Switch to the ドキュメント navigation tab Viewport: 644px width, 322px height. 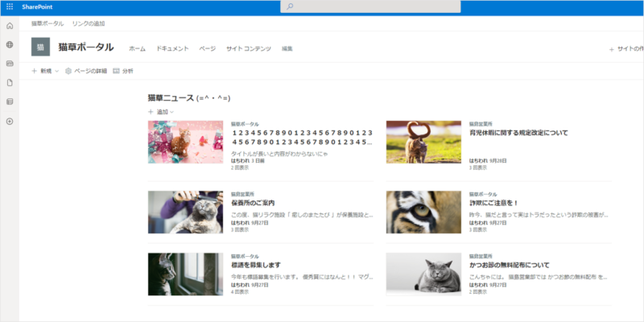point(172,49)
